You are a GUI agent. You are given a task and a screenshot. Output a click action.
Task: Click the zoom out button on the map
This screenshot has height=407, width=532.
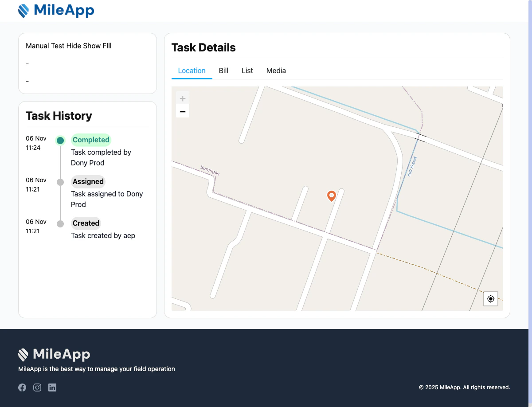(182, 111)
